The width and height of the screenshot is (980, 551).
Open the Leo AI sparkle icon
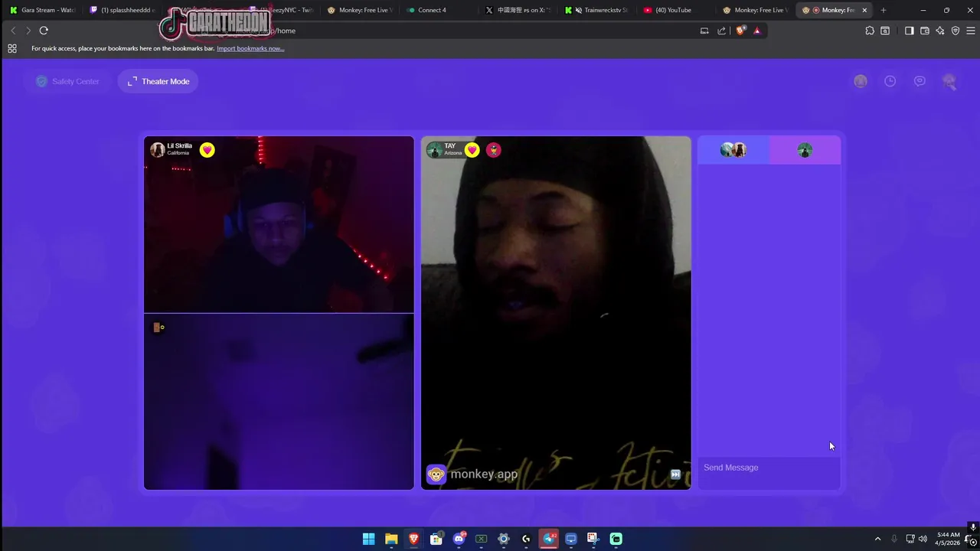point(940,31)
